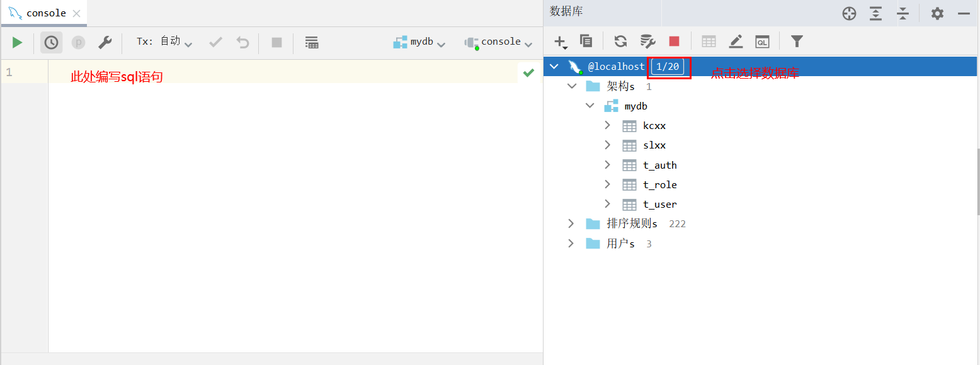This screenshot has width=980, height=365.
Task: Click the gray stop button in console toolbar
Action: click(x=276, y=42)
